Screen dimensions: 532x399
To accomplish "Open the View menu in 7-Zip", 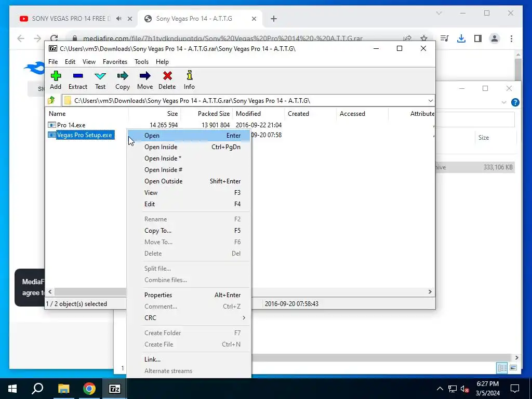I will (89, 62).
